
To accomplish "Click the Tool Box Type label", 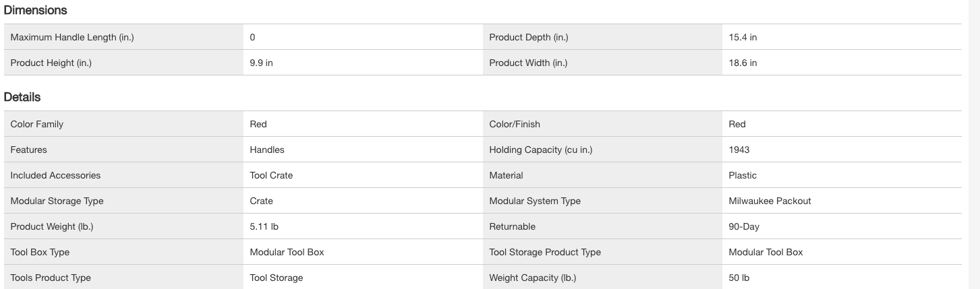I will click(x=40, y=253).
